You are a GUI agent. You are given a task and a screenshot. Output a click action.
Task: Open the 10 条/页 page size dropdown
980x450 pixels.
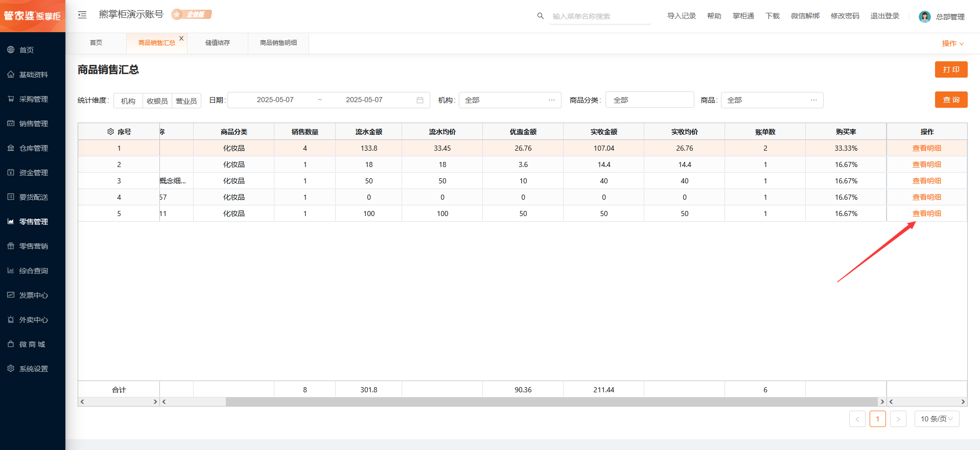click(937, 419)
